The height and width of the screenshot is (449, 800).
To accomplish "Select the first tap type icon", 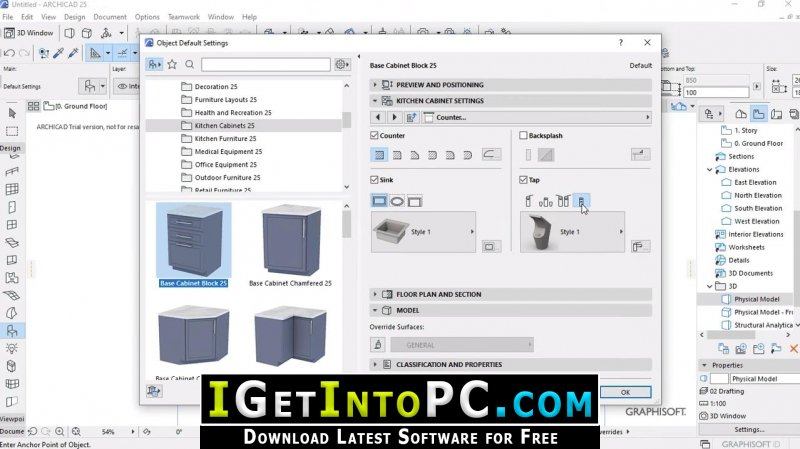I will click(529, 201).
